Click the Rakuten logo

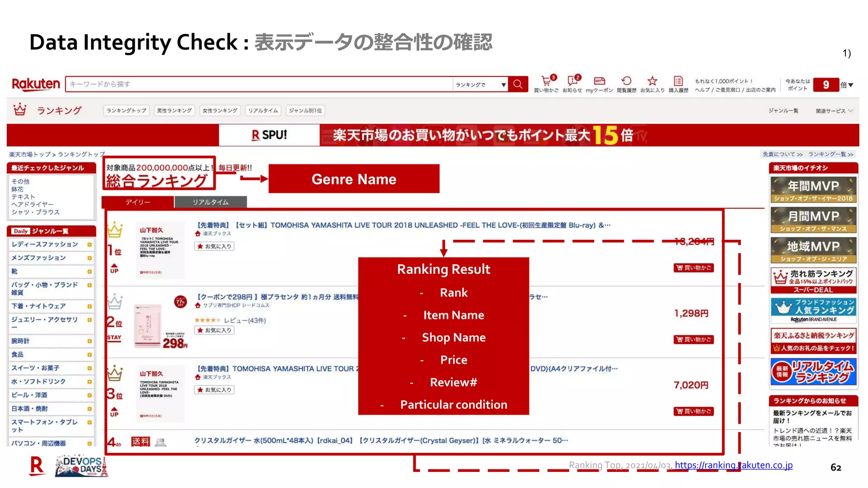[36, 84]
